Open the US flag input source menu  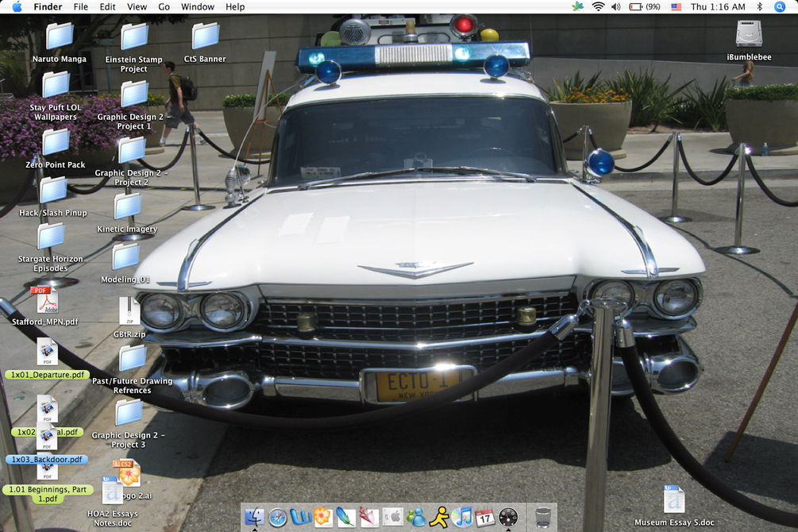pos(676,6)
